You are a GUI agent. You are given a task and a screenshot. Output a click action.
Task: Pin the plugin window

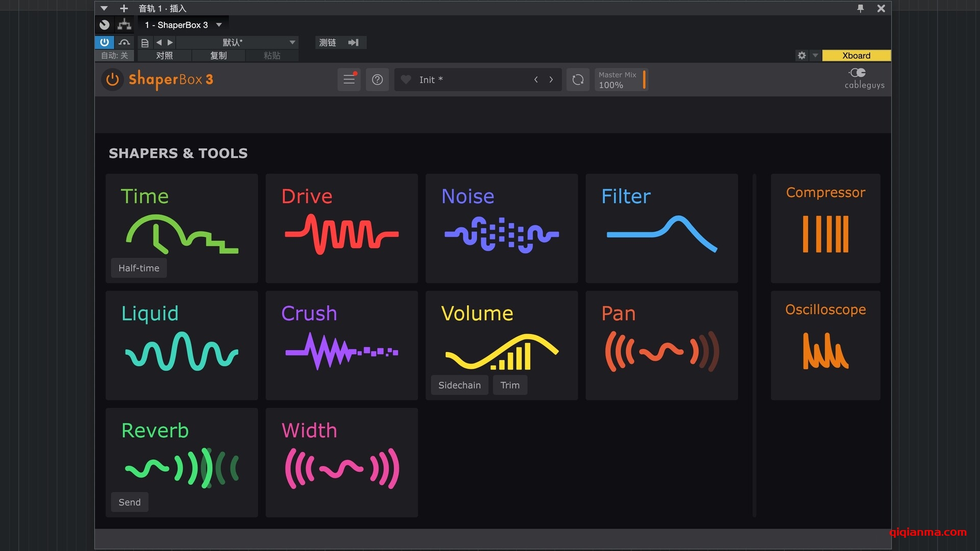[861, 8]
